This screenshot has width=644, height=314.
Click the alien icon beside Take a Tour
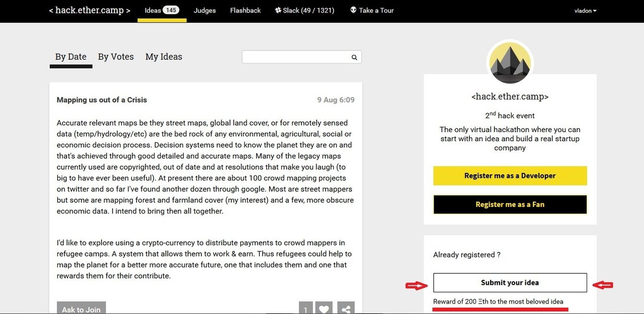click(353, 11)
